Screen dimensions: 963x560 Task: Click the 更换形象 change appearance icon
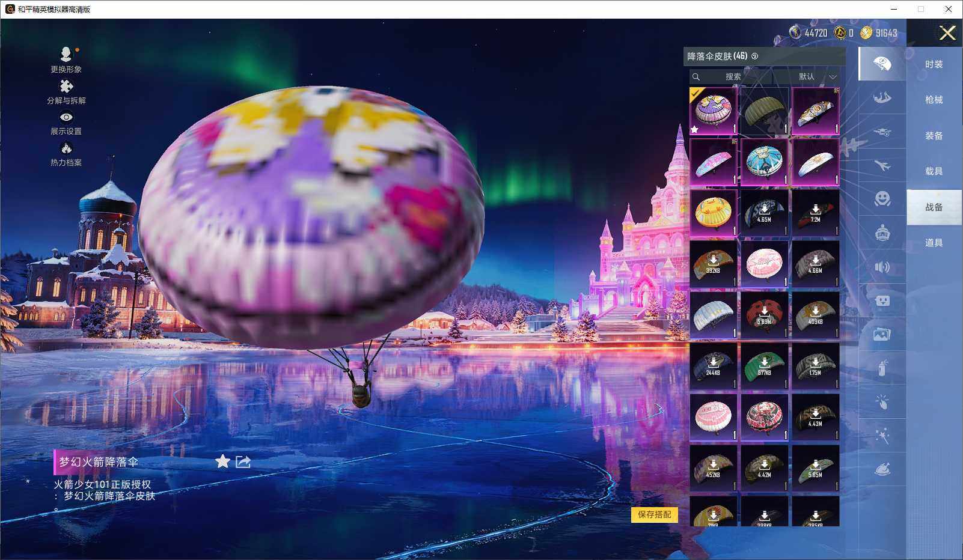66,55
